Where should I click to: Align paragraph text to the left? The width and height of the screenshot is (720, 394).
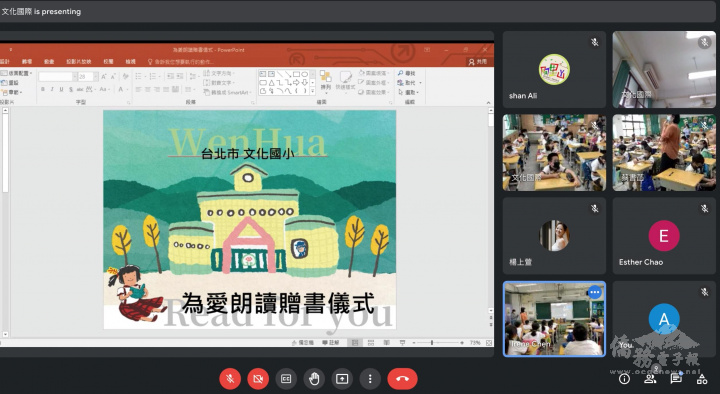[139, 89]
